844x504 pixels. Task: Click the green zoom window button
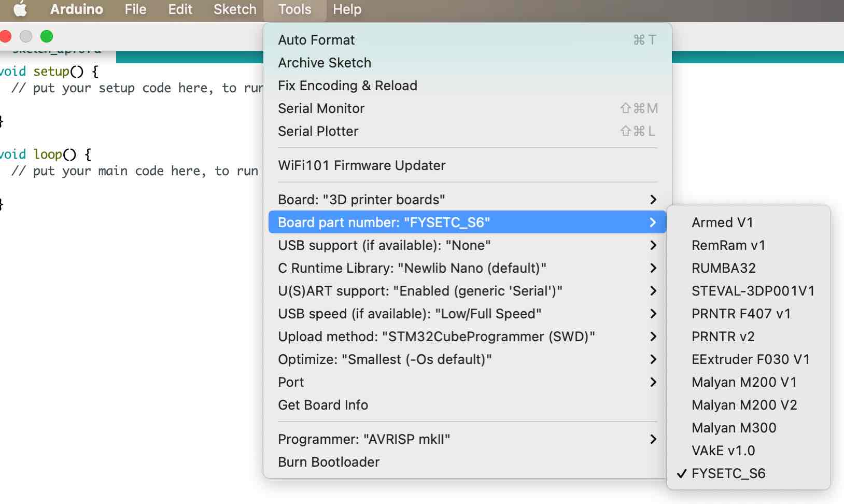[x=47, y=36]
